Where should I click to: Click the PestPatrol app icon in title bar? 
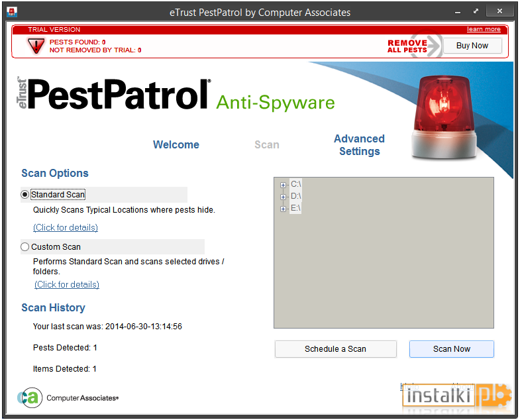click(x=12, y=12)
